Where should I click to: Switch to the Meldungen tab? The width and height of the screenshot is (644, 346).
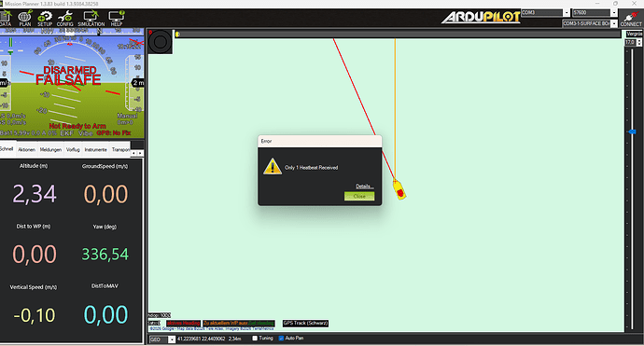click(50, 150)
